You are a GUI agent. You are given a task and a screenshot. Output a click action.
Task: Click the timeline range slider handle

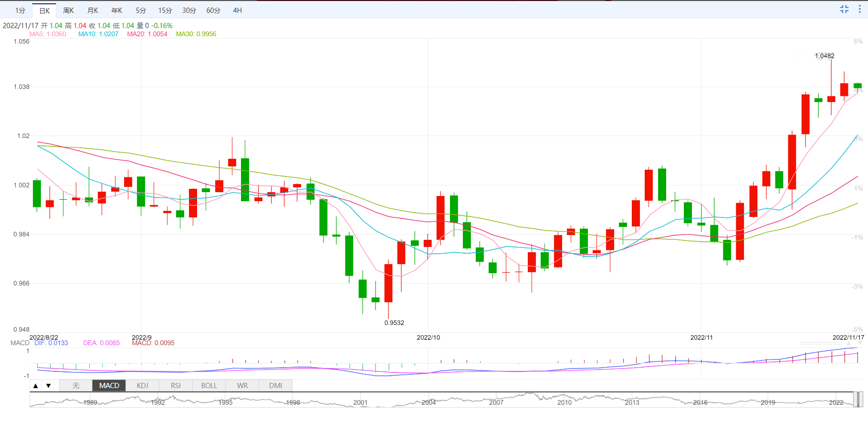(858, 400)
